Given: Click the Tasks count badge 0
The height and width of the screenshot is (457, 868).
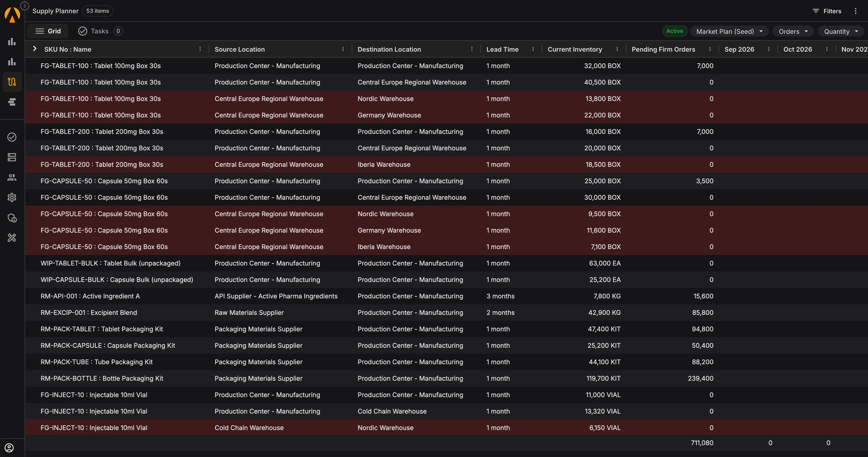Looking at the screenshot, I should pyautogui.click(x=118, y=31).
